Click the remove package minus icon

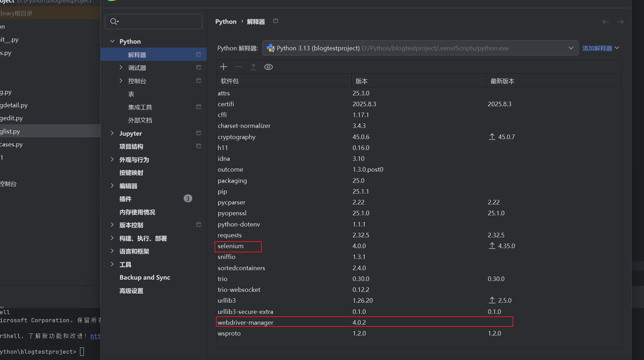pyautogui.click(x=239, y=67)
